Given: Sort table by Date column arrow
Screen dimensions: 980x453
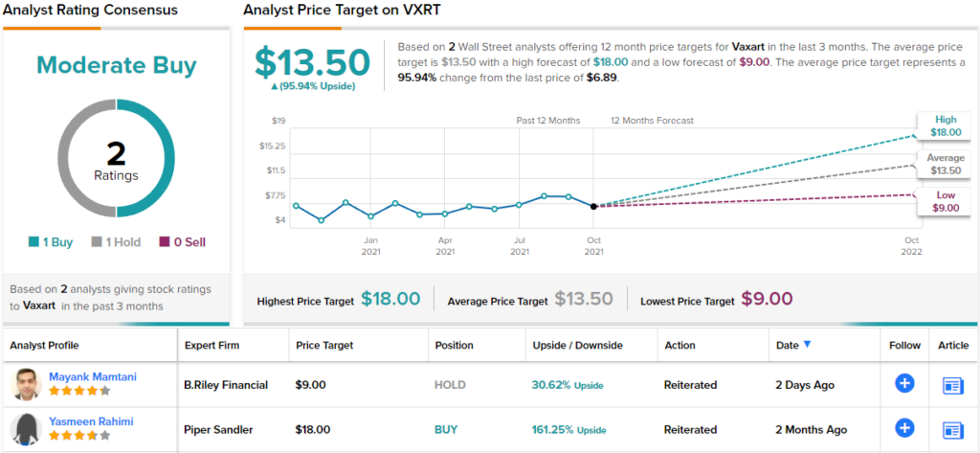Looking at the screenshot, I should (x=807, y=345).
